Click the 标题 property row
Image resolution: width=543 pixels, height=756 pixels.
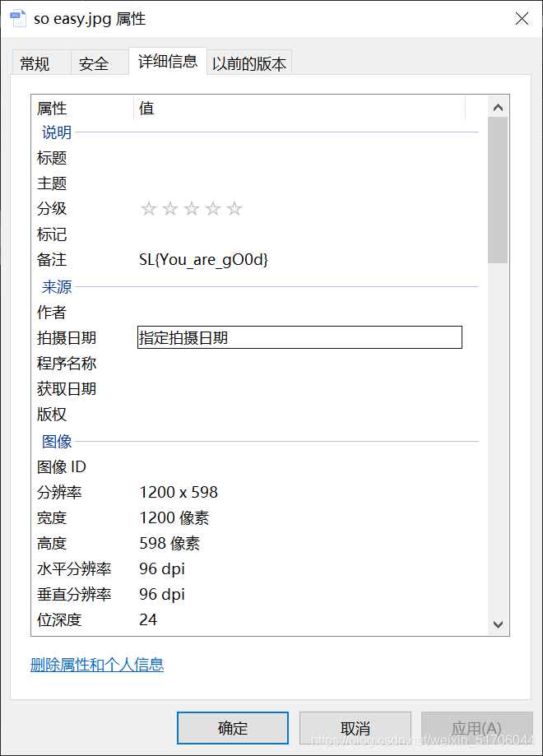tap(258, 158)
